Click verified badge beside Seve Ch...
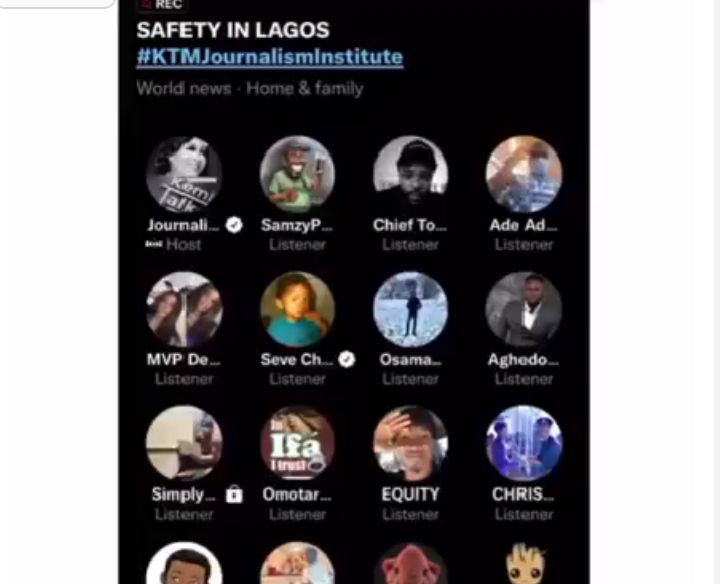The width and height of the screenshot is (720, 584). tap(347, 359)
